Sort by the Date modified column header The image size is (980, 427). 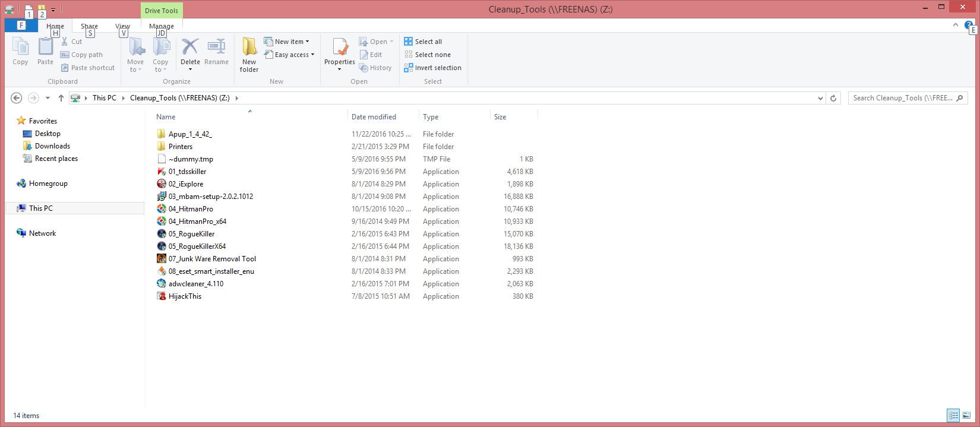click(x=374, y=117)
